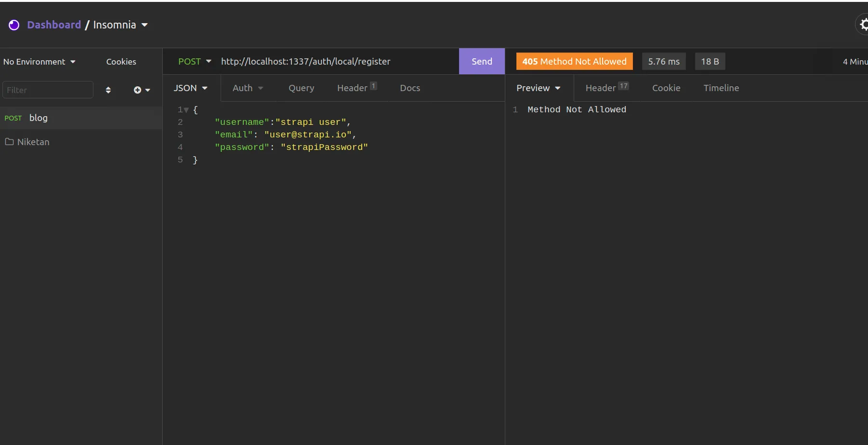Open the settings gear icon
868x445 pixels.
[x=864, y=25]
